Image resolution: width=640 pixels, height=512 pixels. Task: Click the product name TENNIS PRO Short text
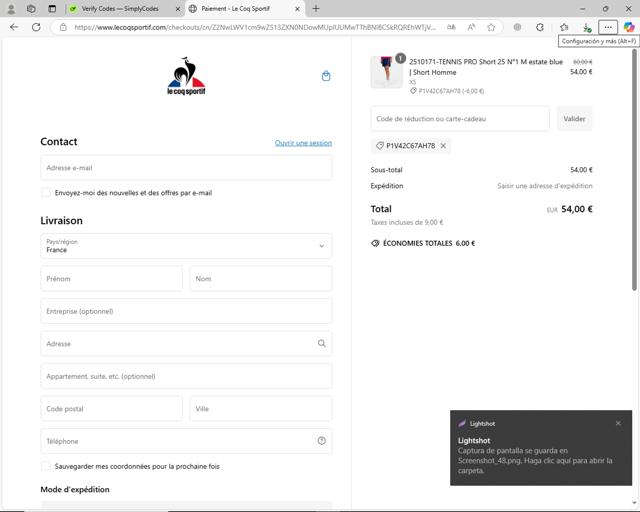[x=486, y=67]
